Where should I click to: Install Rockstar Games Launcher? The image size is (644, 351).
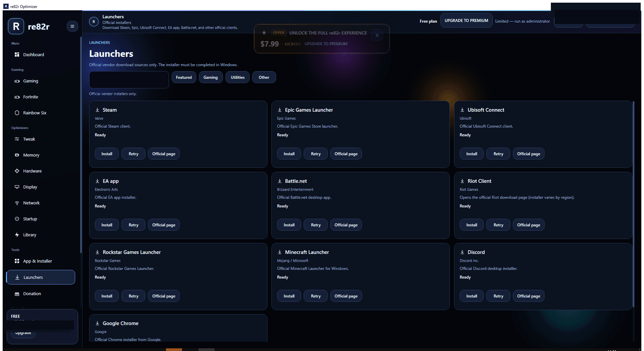pyautogui.click(x=107, y=296)
